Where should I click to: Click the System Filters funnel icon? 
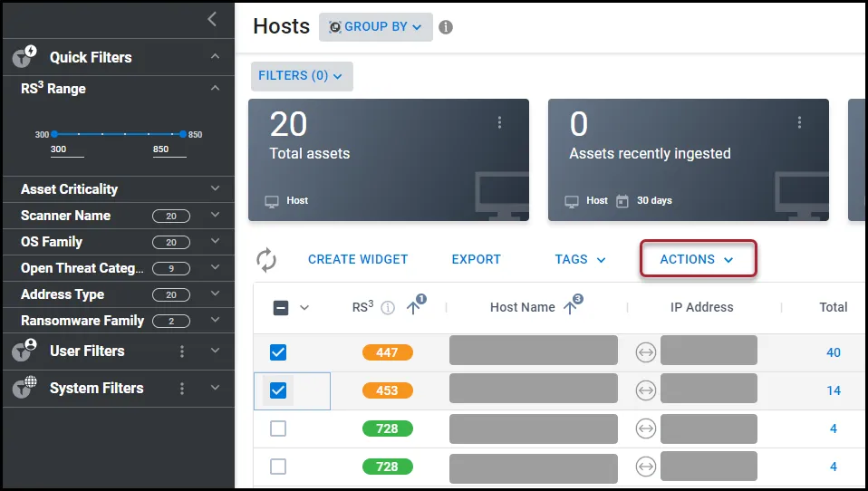click(24, 388)
